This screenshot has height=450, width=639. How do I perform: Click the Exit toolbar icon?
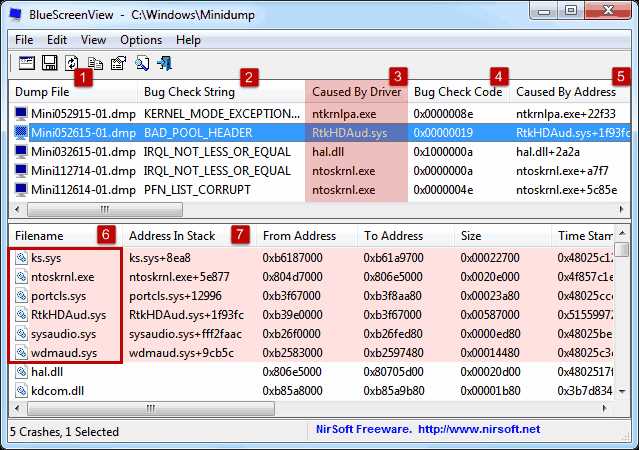(x=165, y=63)
